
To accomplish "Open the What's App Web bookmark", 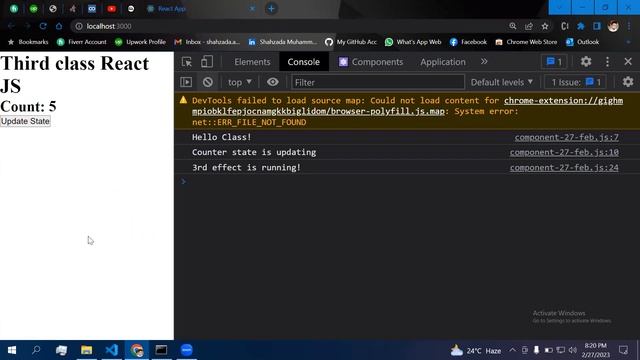I will click(413, 42).
